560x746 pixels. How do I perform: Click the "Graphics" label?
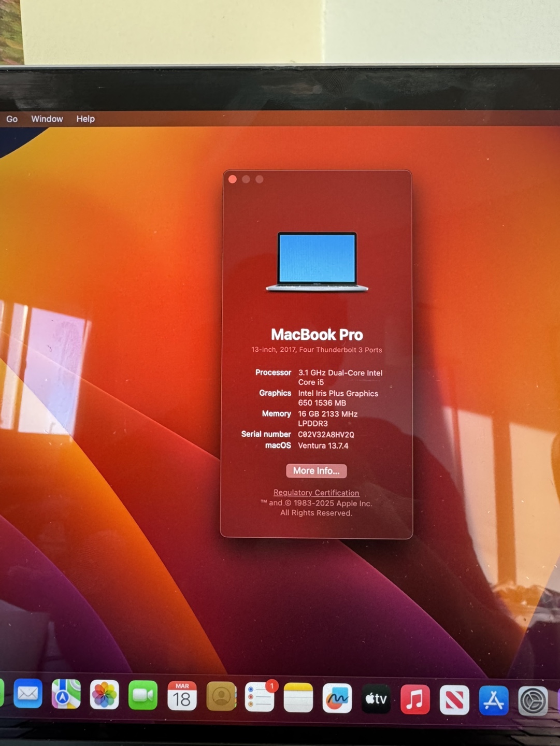coord(275,393)
